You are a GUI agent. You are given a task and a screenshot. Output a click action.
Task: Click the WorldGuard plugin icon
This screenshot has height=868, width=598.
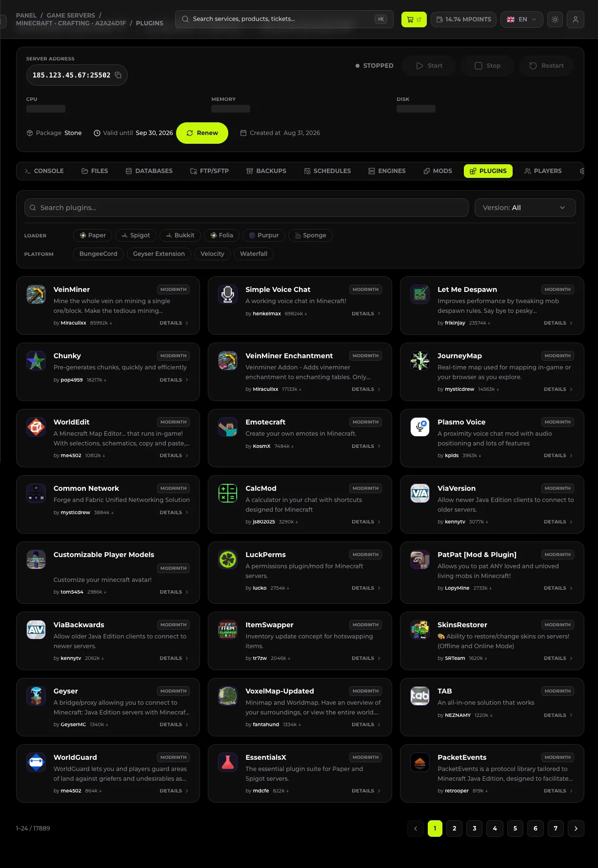click(x=36, y=762)
